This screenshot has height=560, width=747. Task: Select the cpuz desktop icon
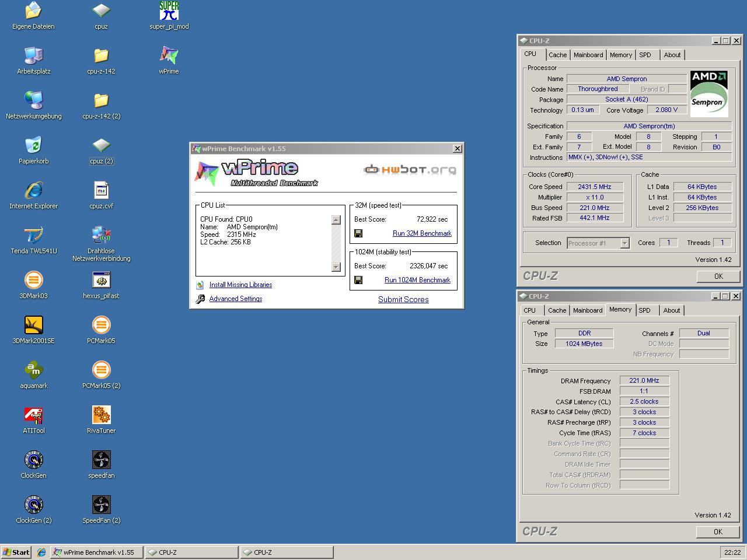[101, 16]
